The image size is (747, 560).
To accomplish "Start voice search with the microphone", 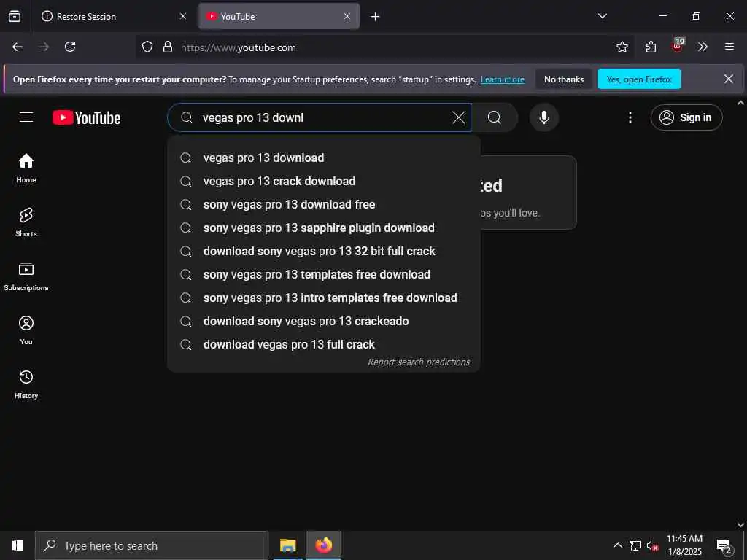I will pos(543,117).
